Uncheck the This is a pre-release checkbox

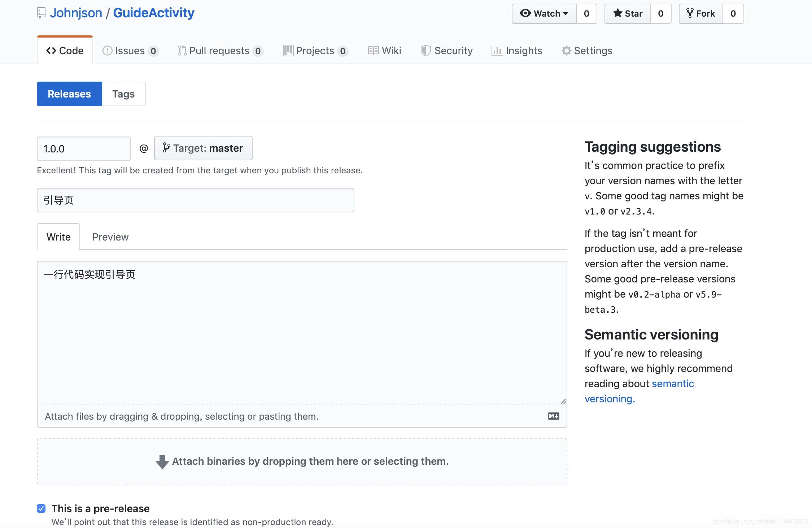pyautogui.click(x=41, y=508)
